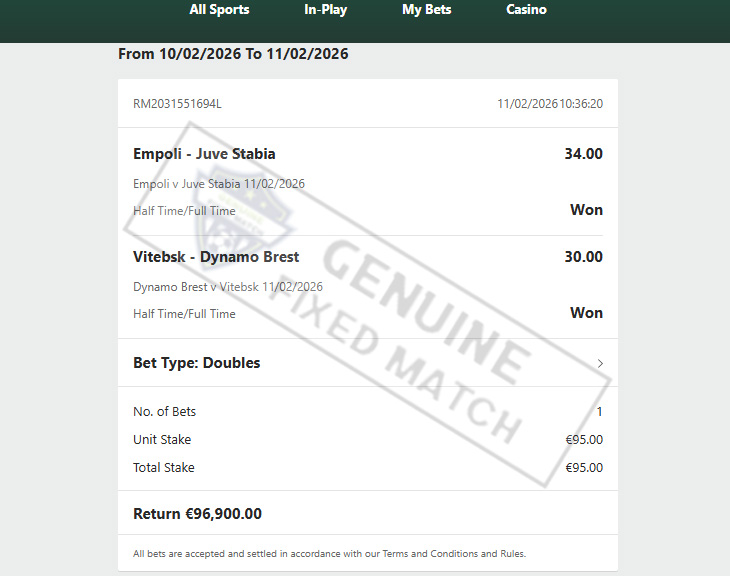Open the All Sports menu
Viewport: 730px width, 576px height.
(219, 10)
